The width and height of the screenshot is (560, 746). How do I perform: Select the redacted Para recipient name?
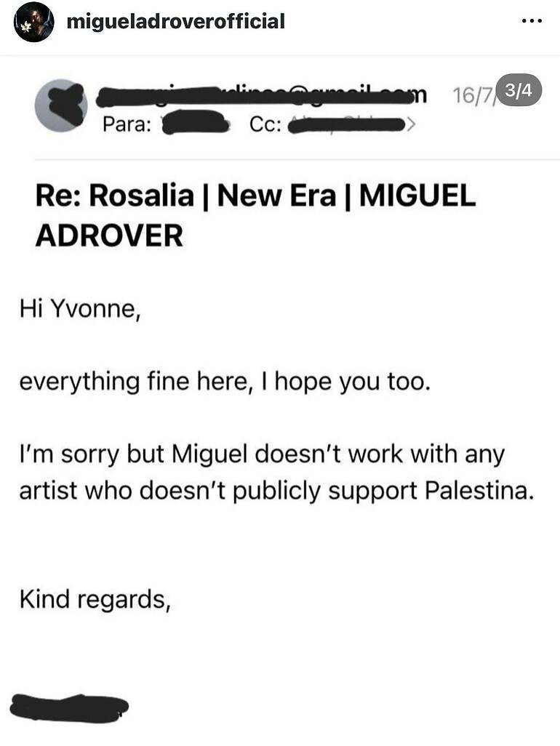point(196,123)
